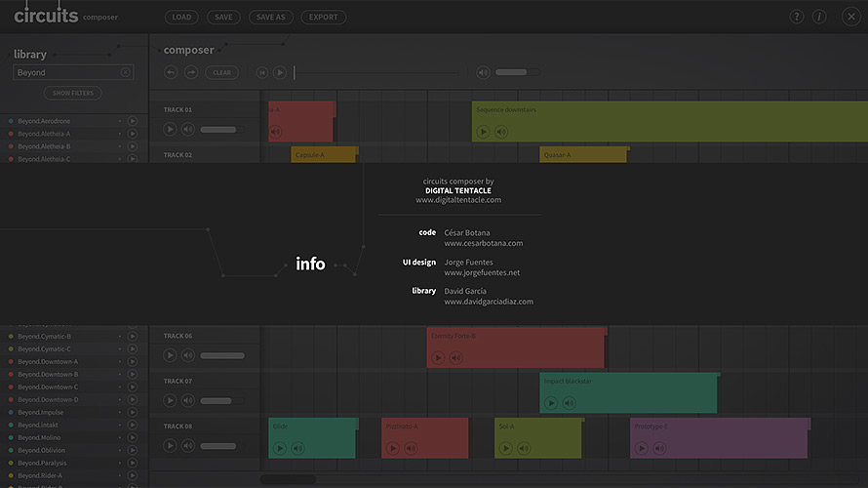Play the Glide clip
The height and width of the screenshot is (488, 868).
pos(280,448)
